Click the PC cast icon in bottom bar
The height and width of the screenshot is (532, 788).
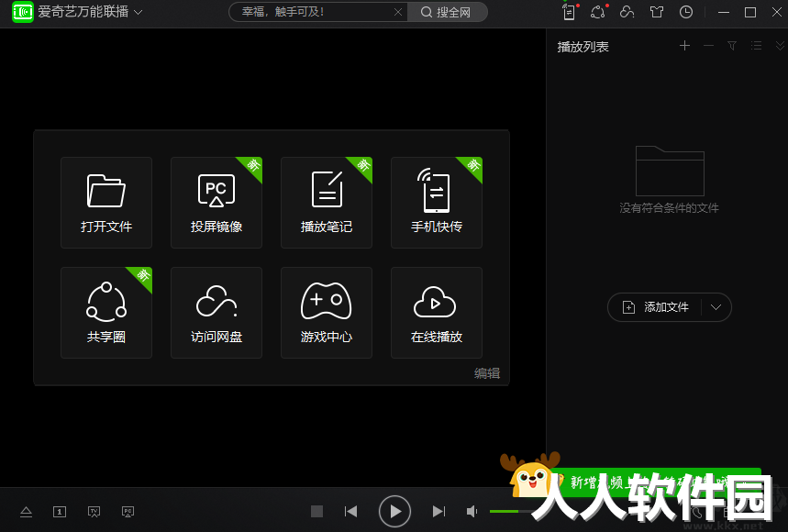coord(128,512)
